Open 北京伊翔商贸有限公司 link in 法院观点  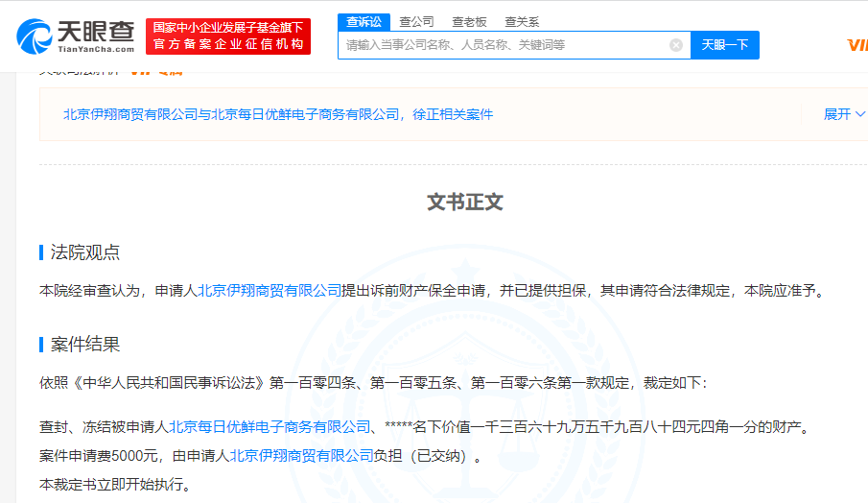(270, 290)
